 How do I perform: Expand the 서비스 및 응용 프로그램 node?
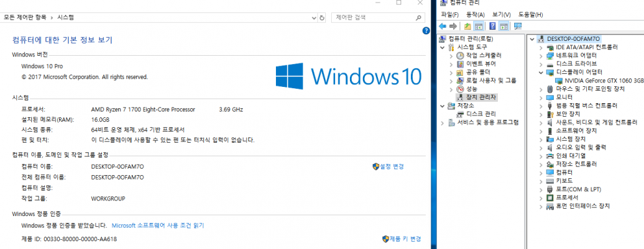(442, 123)
